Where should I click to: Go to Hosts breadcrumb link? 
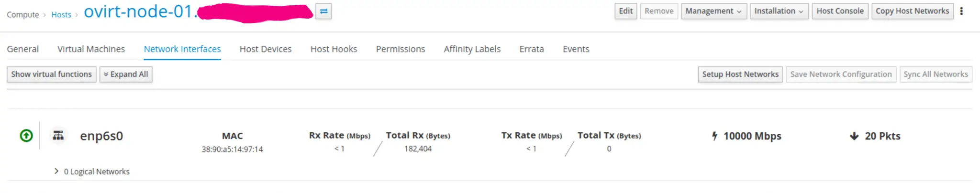[61, 15]
